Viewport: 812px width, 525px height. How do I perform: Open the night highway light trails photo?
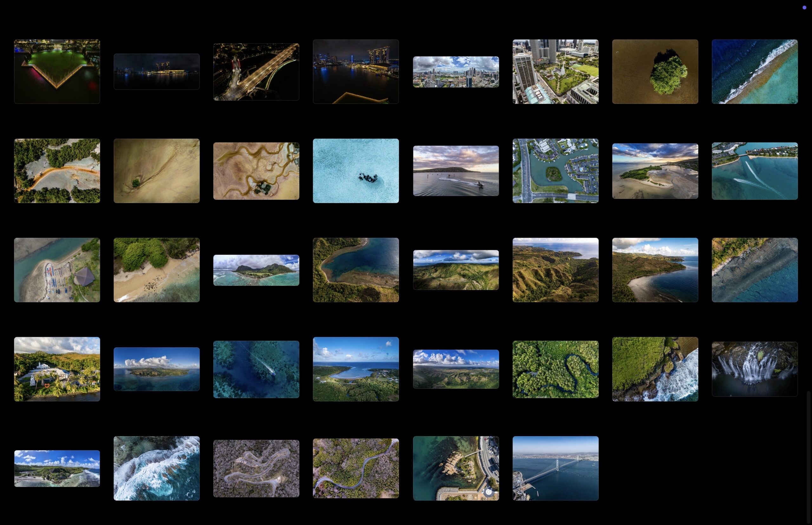tap(256, 72)
